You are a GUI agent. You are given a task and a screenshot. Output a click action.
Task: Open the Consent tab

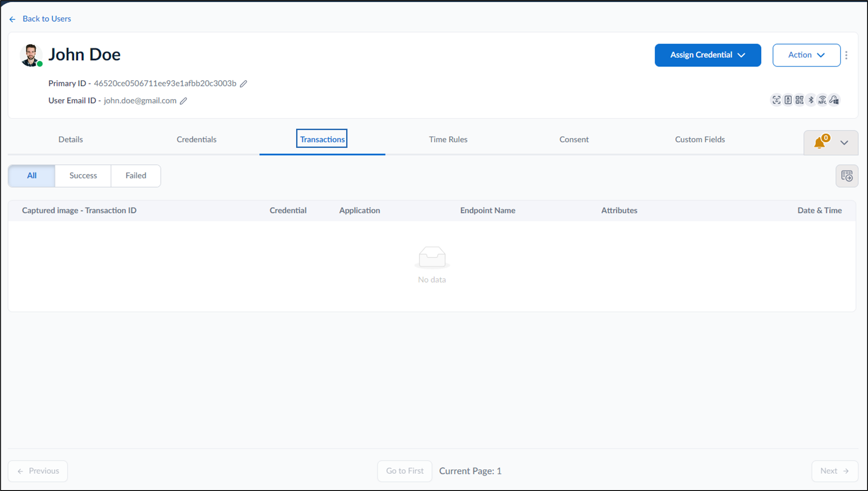point(574,139)
